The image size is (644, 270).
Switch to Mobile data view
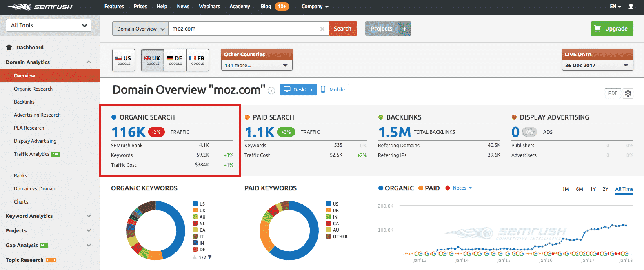[x=333, y=90]
